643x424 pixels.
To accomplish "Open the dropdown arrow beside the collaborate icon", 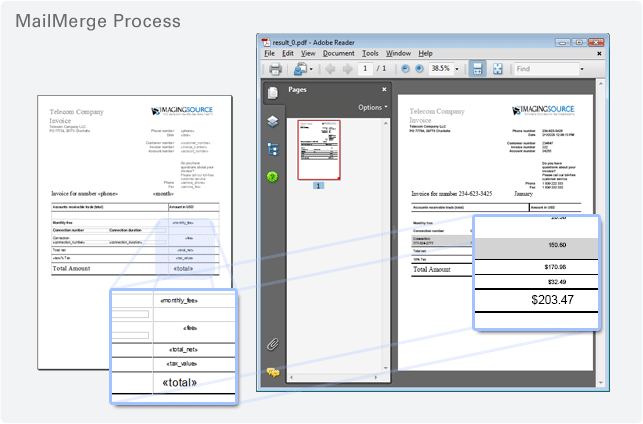I will (x=311, y=69).
